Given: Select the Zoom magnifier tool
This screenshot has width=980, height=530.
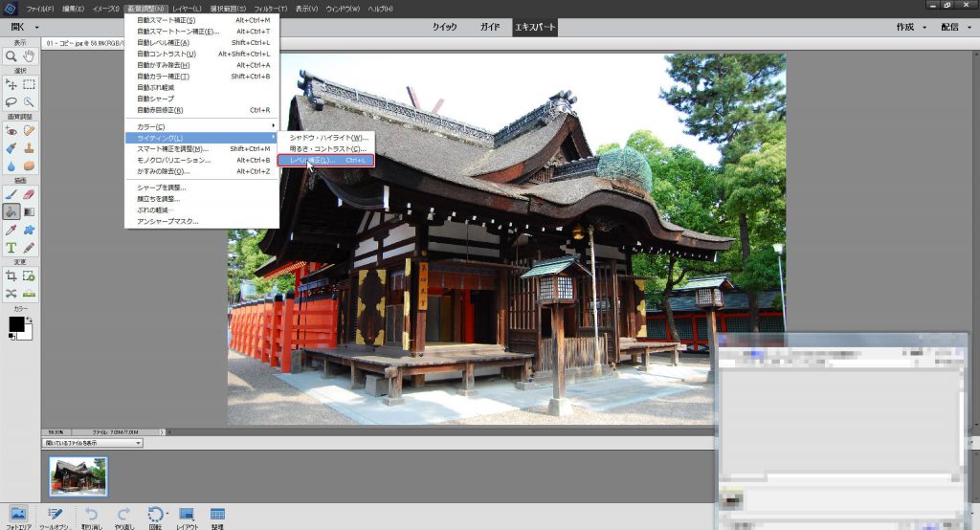Looking at the screenshot, I should coord(11,56).
